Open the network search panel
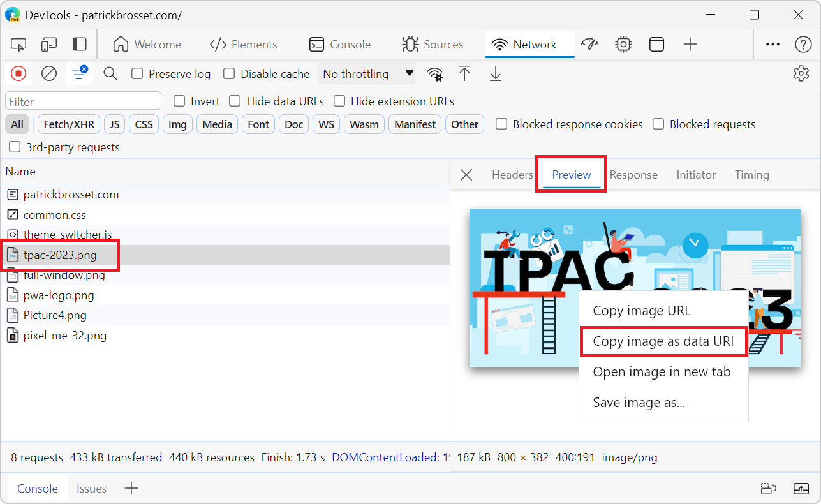Screen dimensions: 821x504 click(x=110, y=73)
